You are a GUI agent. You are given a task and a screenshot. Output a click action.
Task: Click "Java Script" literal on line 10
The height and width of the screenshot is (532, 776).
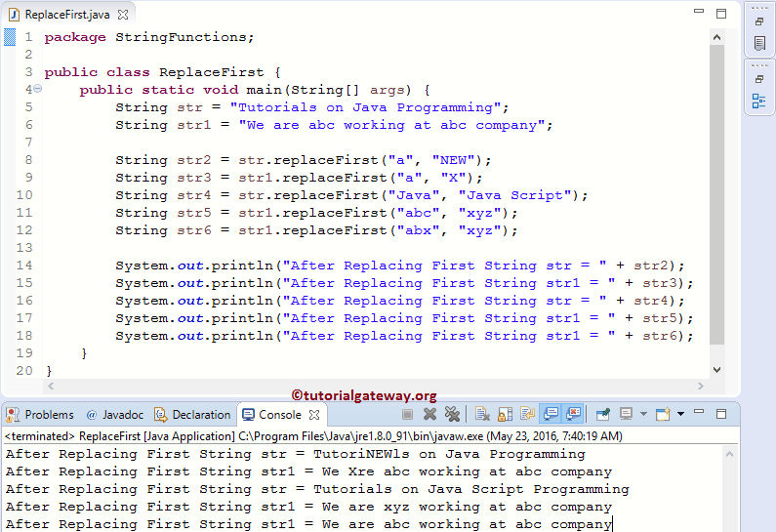(x=514, y=195)
